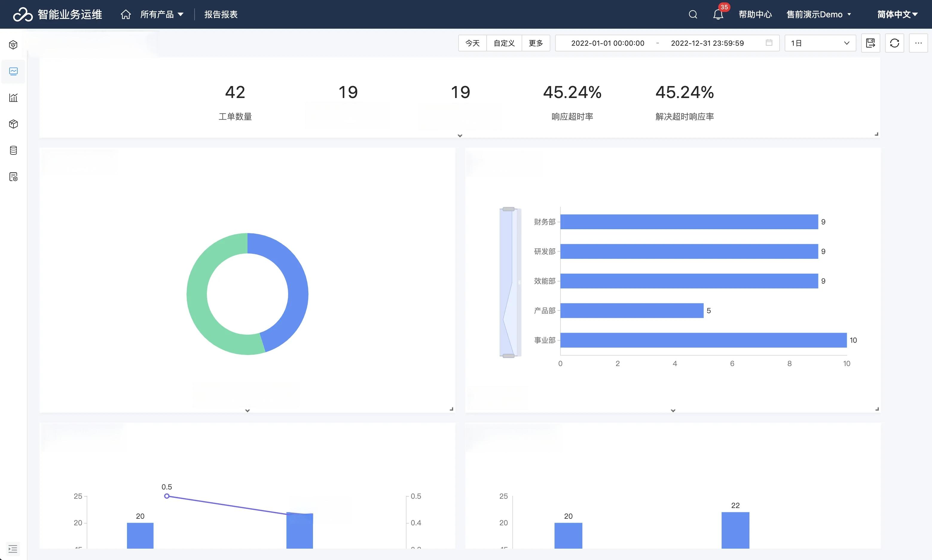This screenshot has width=932, height=560.
Task: Open the 帮助中心 link
Action: tap(755, 14)
